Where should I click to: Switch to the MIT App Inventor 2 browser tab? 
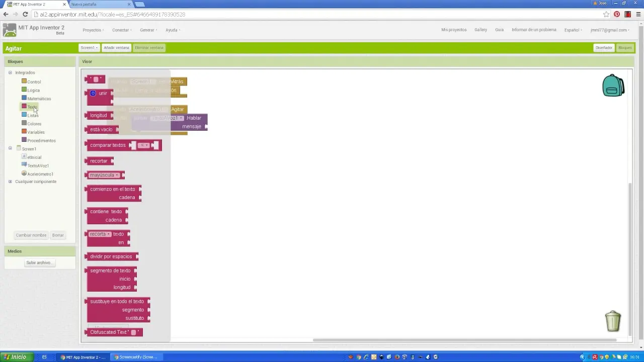[x=34, y=5]
